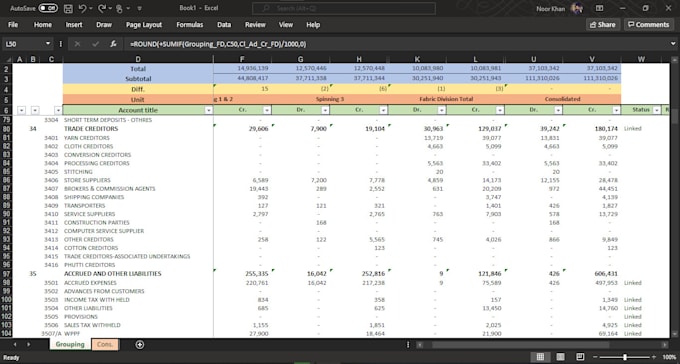This screenshot has width=680, height=364.
Task: Open the Data tab
Action: [x=224, y=25]
